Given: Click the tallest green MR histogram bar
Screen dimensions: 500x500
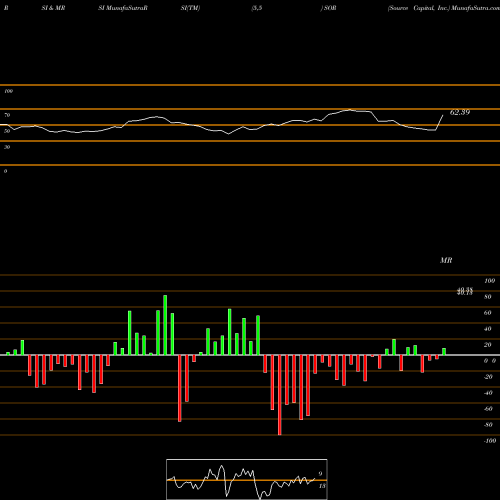Looking at the screenshot, I should 165,325.
